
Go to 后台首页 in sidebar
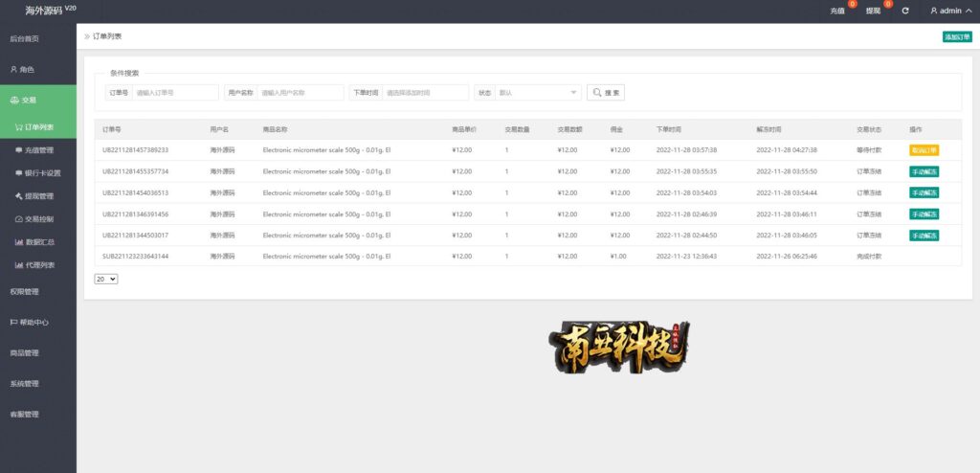pyautogui.click(x=38, y=39)
